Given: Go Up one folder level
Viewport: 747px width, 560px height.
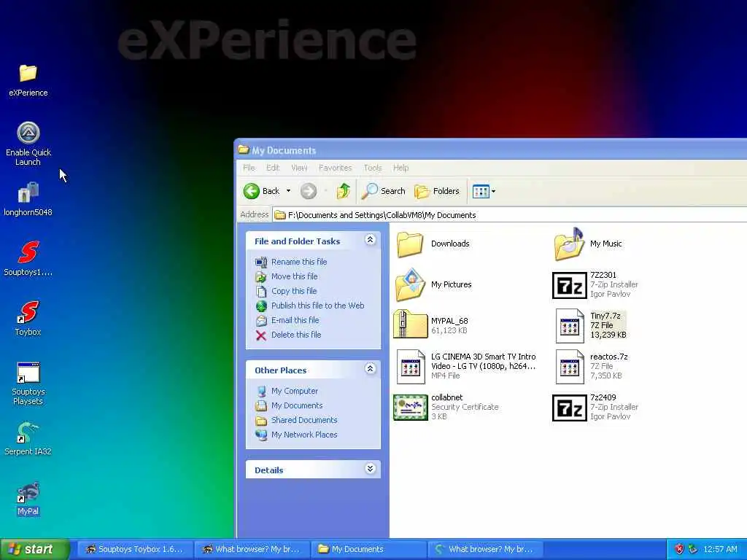Looking at the screenshot, I should pyautogui.click(x=344, y=191).
